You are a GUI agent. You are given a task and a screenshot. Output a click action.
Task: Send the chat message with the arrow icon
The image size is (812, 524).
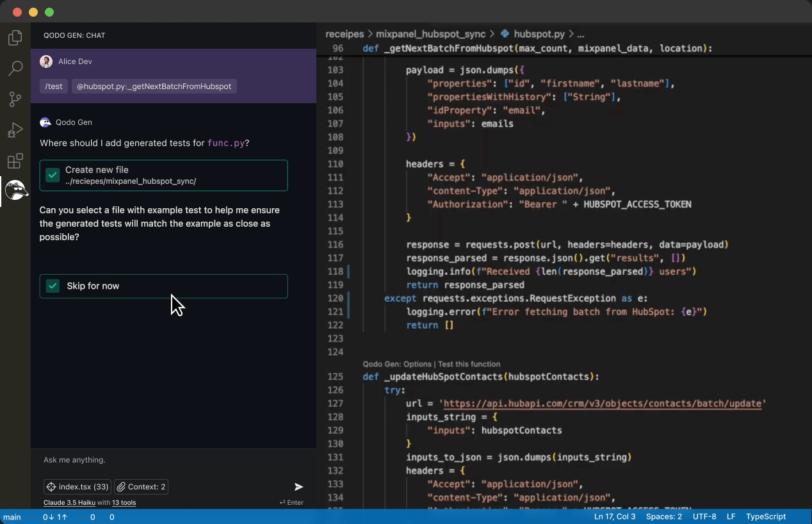coord(298,487)
